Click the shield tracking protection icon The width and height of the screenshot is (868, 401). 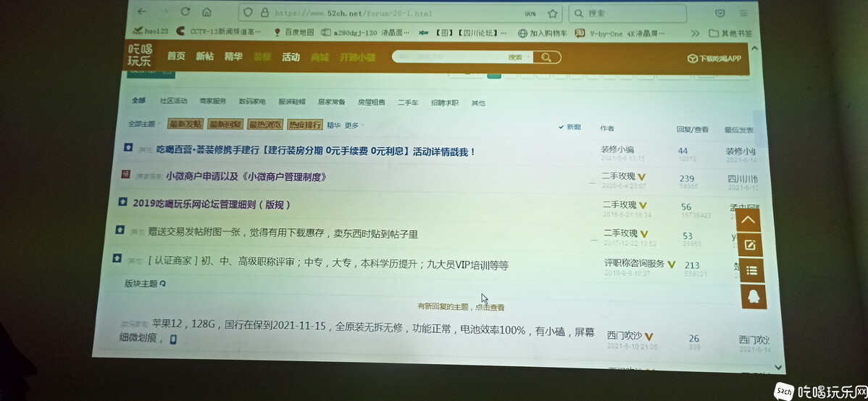tap(248, 13)
